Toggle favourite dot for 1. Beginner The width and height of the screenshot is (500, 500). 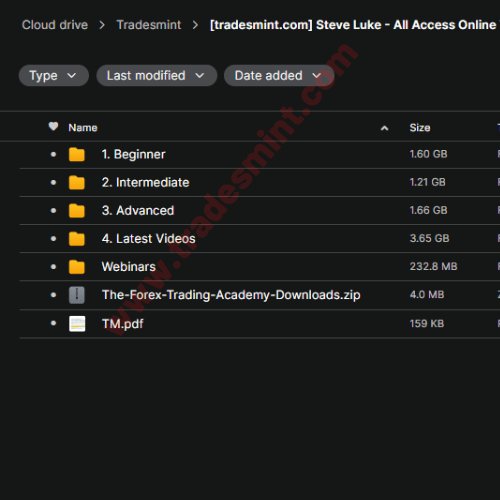click(53, 154)
